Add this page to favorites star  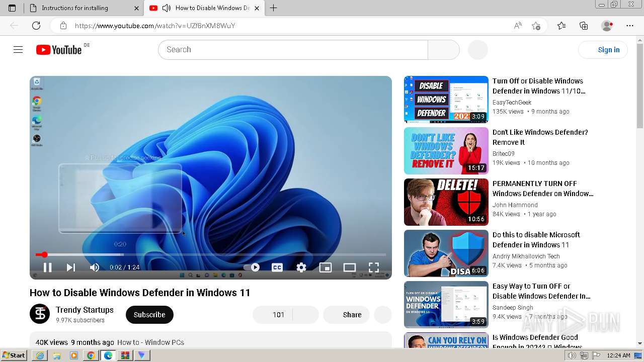[x=536, y=26]
